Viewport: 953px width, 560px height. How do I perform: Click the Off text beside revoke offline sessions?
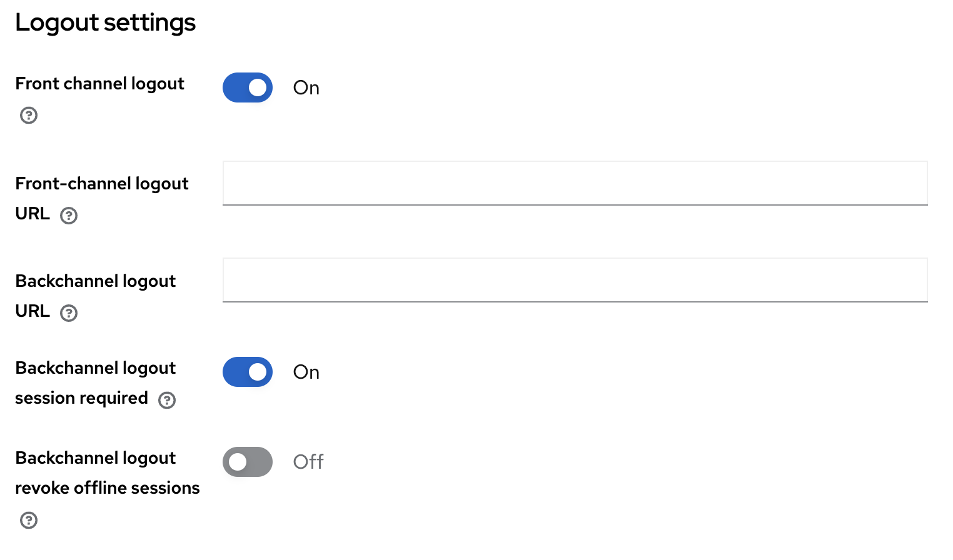point(308,462)
